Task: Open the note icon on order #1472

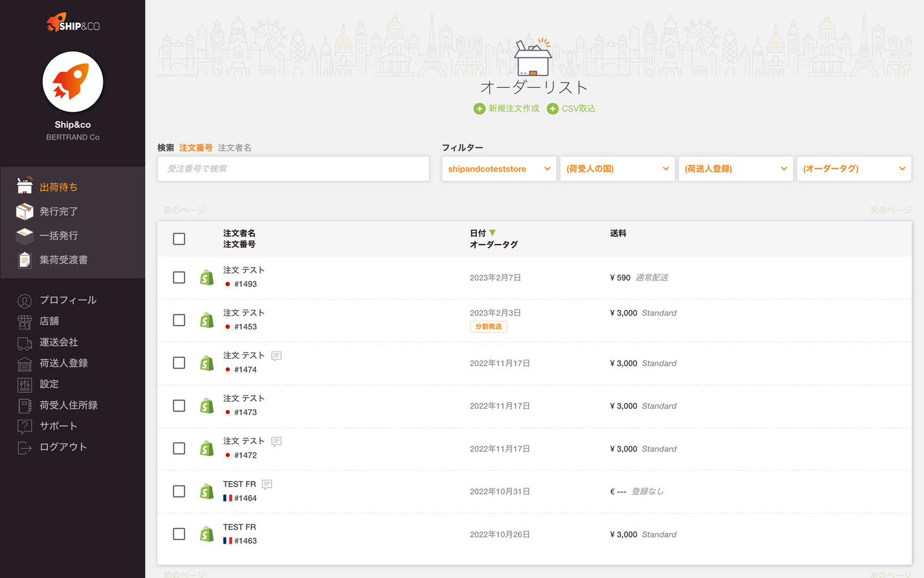Action: click(277, 442)
